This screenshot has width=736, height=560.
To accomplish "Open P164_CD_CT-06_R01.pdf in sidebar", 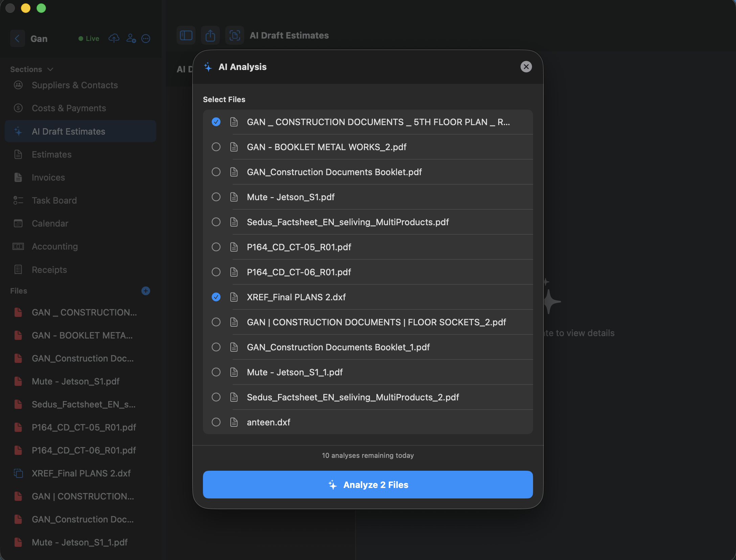I will (x=80, y=450).
